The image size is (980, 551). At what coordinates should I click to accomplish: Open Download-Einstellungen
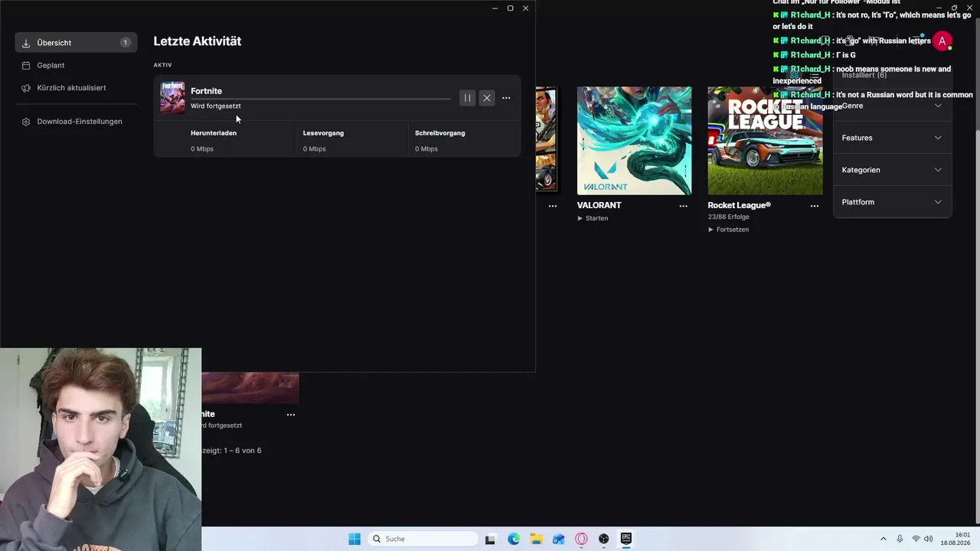76,121
